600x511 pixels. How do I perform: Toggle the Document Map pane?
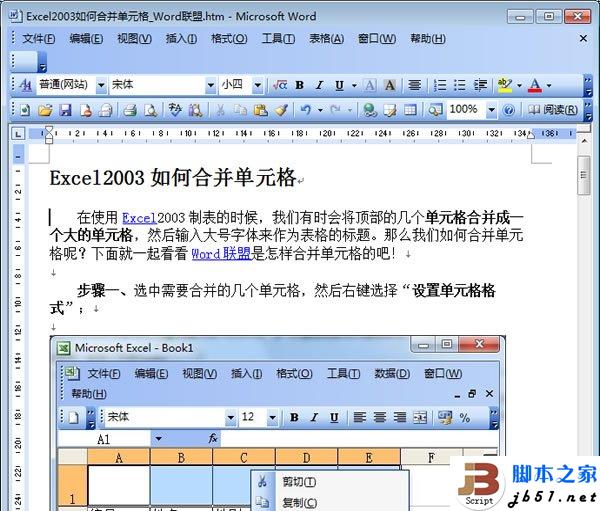coord(435,111)
